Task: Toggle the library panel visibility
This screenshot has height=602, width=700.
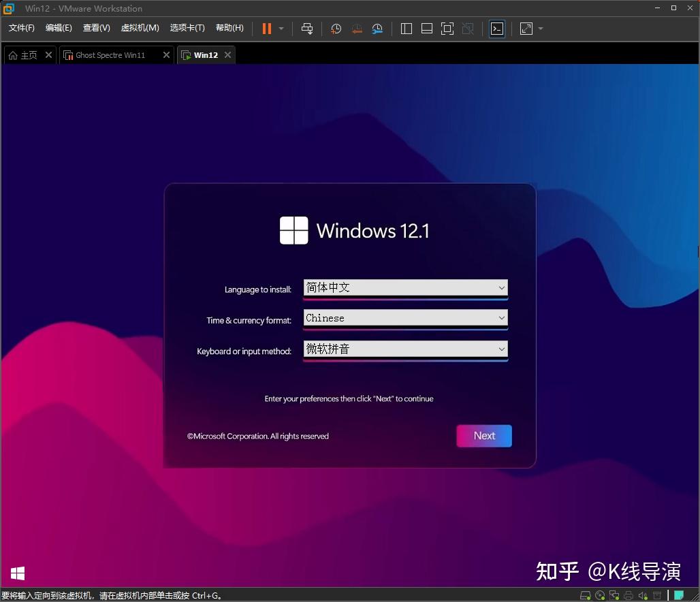Action: [x=407, y=29]
